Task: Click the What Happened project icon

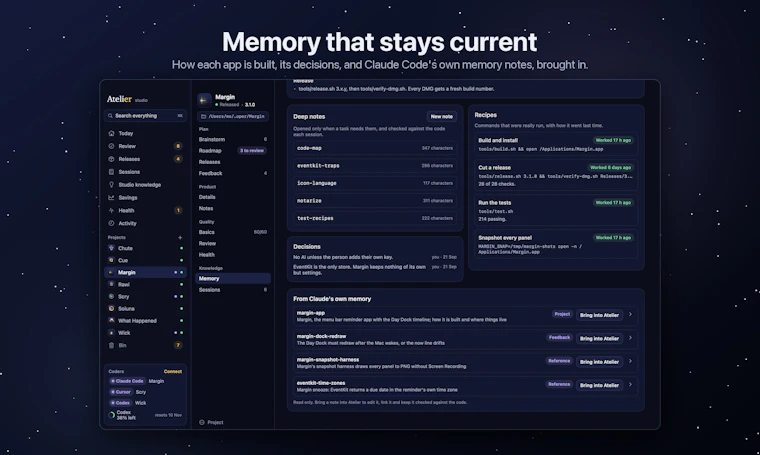Action: click(x=111, y=320)
